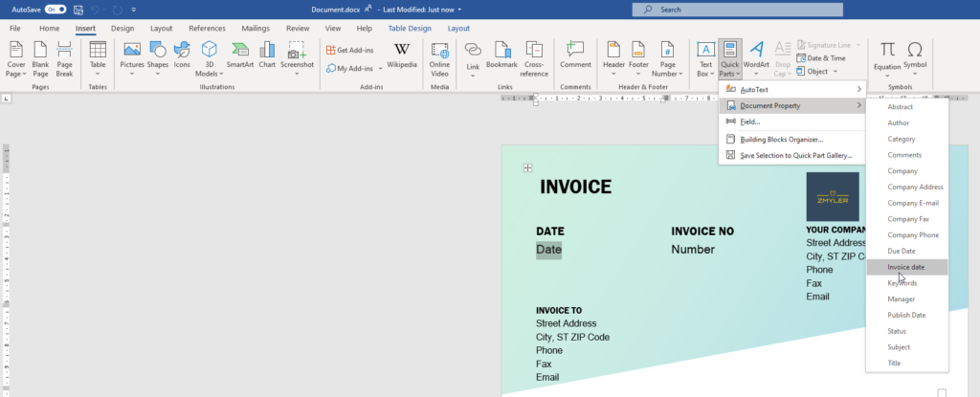Select Invoice date document property
Screen dimensions: 980x397
pyautogui.click(x=907, y=268)
